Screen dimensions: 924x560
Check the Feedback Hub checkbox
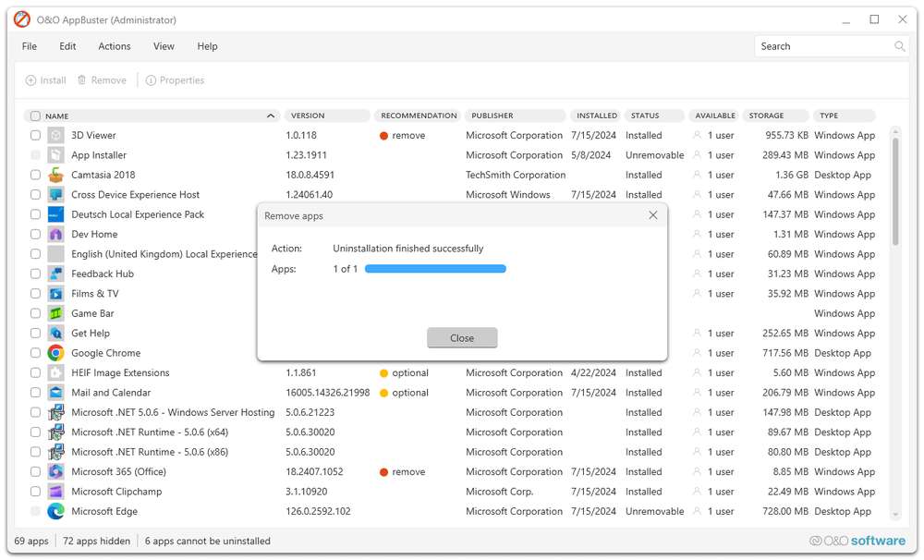[x=35, y=274]
